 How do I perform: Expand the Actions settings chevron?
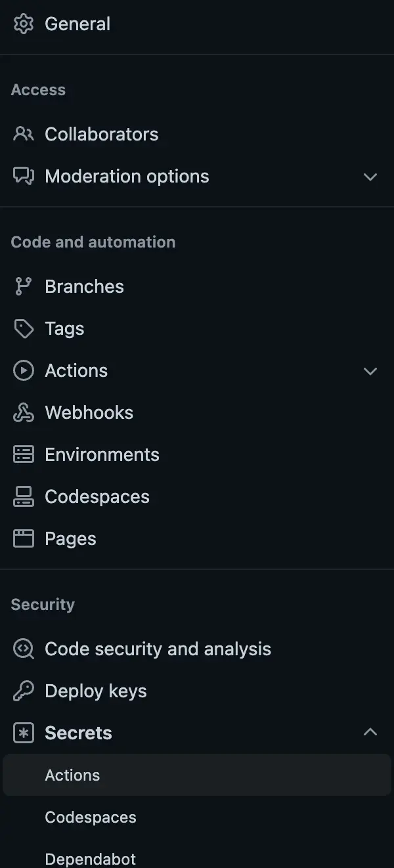[370, 371]
